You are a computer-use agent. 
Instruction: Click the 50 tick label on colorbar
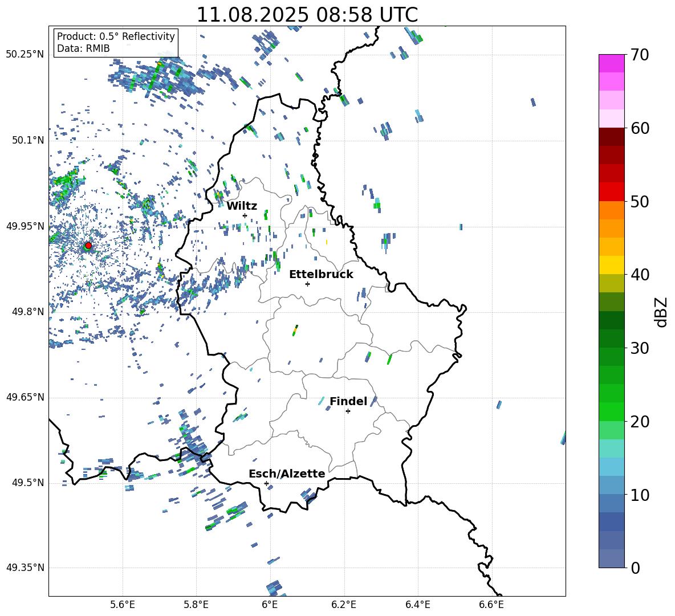pyautogui.click(x=639, y=201)
